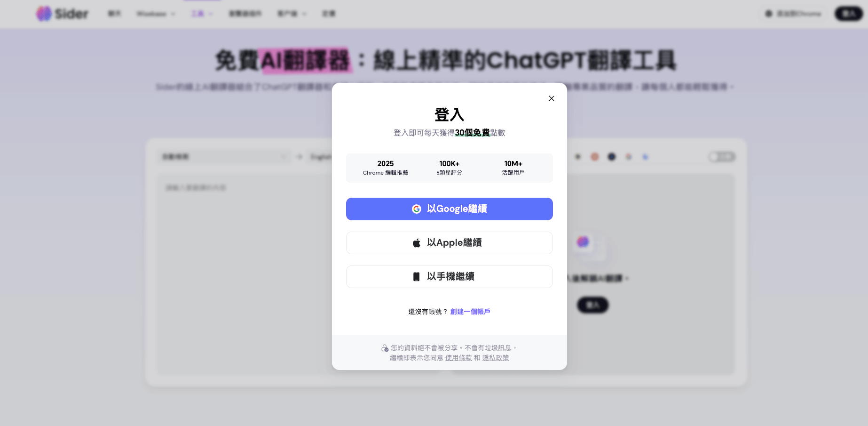
Task: Open the first nav item beside the Sider logo
Action: coord(114,14)
